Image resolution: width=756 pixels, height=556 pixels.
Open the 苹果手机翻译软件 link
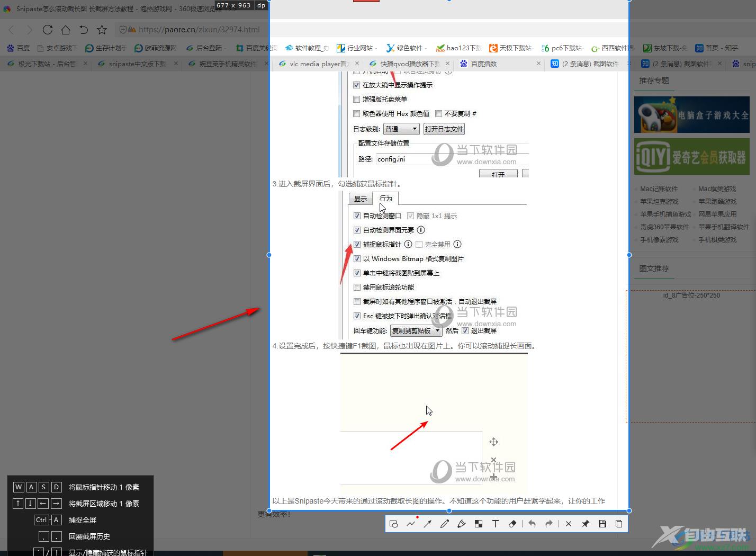724,227
